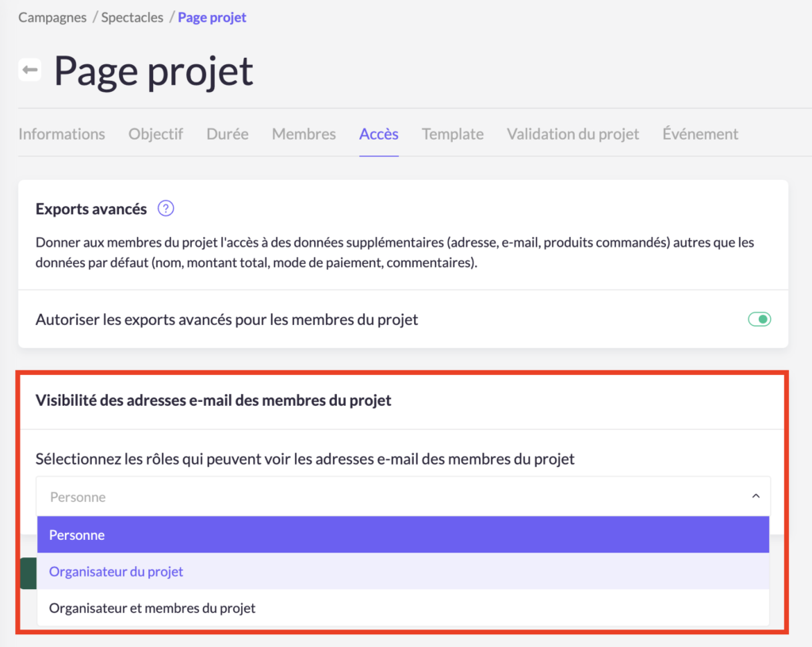Go to the Événement tab
Viewport: 812px width, 647px height.
tap(700, 134)
